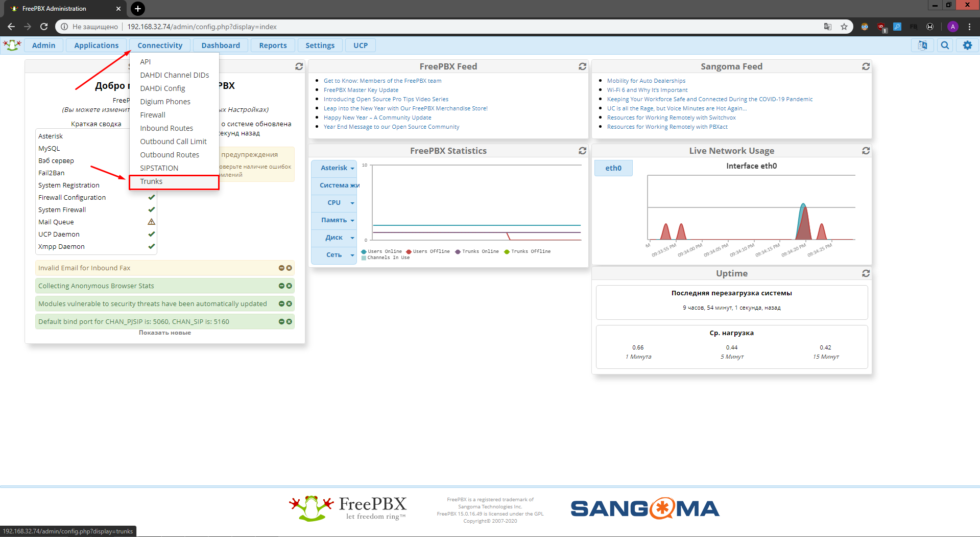Refresh the Live Network Usage panel
Screen dimensions: 980x537
866,151
